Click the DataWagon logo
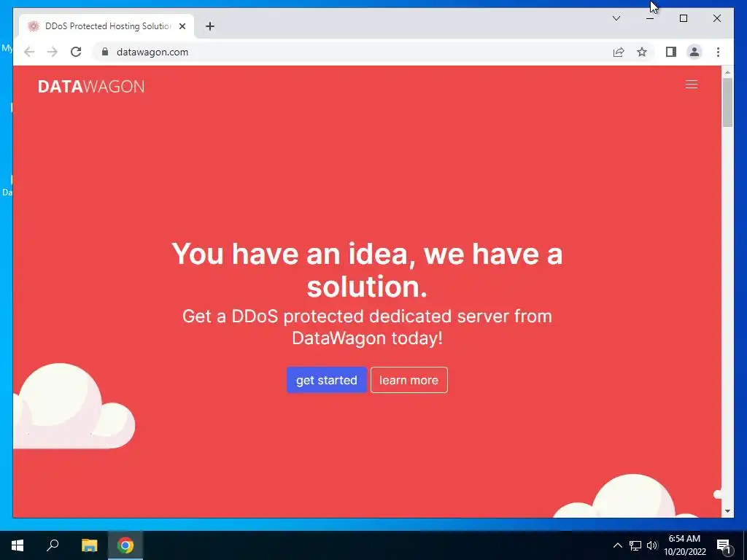The image size is (747, 560). click(91, 86)
